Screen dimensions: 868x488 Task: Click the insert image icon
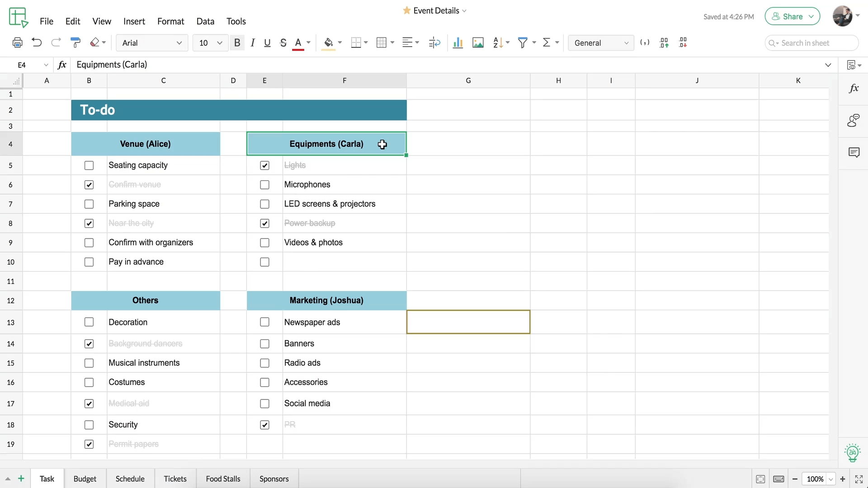[478, 43]
